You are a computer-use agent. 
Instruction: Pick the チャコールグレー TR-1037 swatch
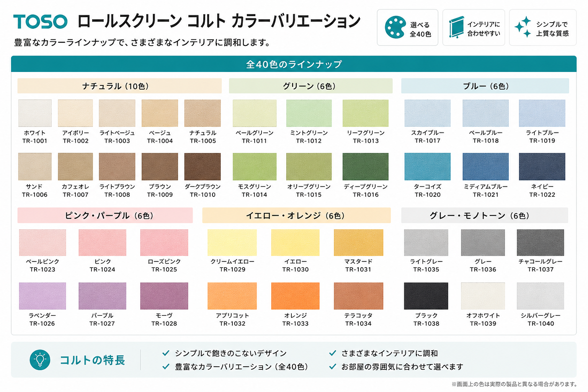coord(541,243)
